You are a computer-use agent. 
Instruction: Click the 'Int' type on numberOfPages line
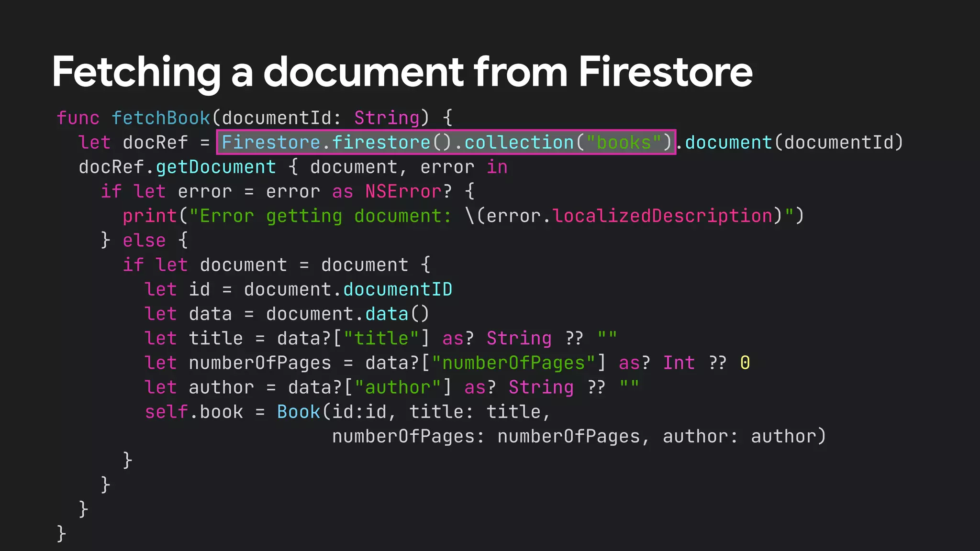[x=679, y=363]
